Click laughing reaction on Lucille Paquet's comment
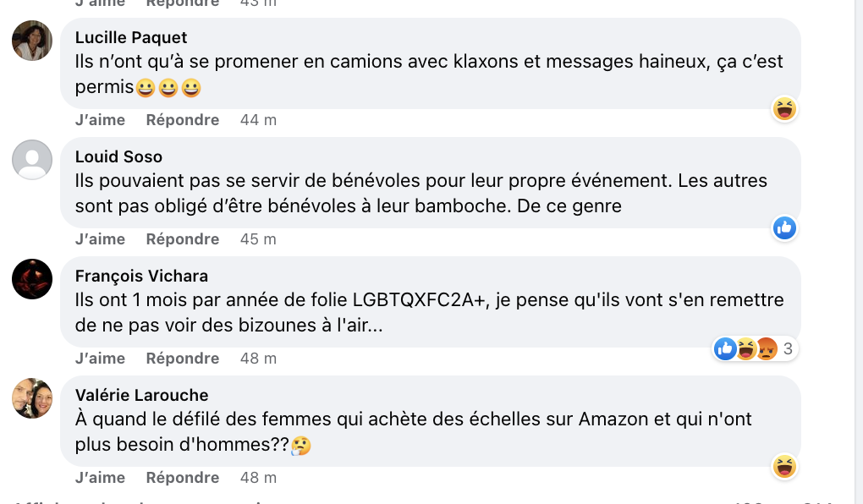The width and height of the screenshot is (863, 504). click(784, 109)
